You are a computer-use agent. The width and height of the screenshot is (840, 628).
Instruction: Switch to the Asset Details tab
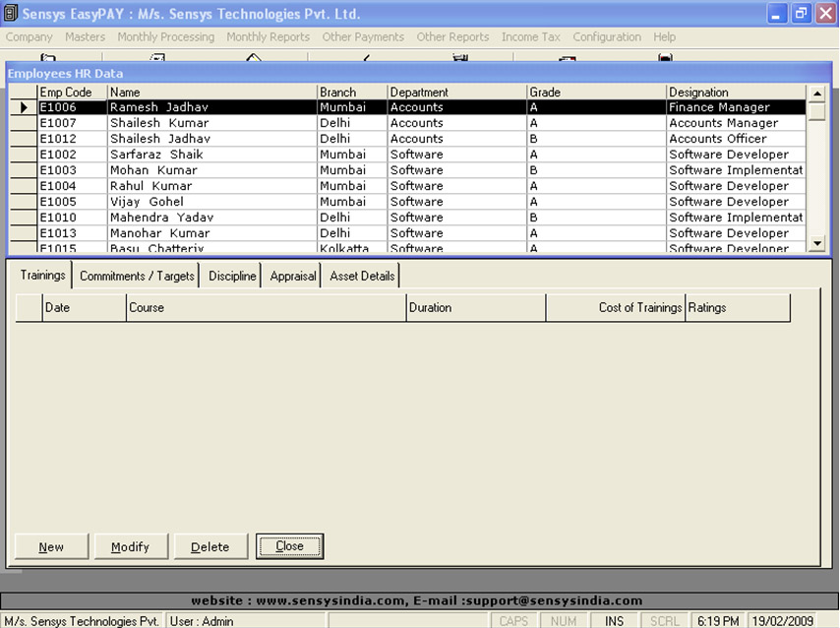coord(362,276)
